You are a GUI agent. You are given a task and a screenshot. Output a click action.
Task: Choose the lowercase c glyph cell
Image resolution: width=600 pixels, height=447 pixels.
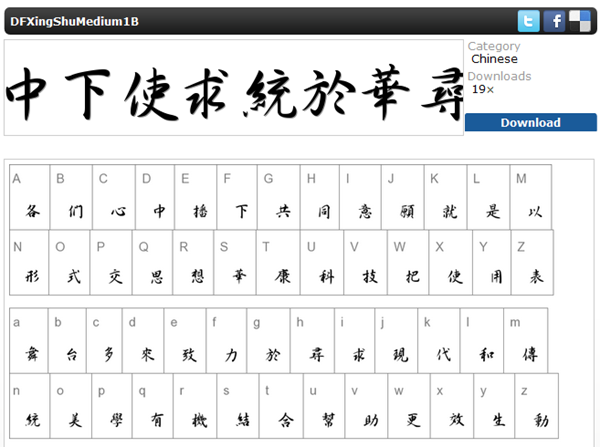point(105,341)
